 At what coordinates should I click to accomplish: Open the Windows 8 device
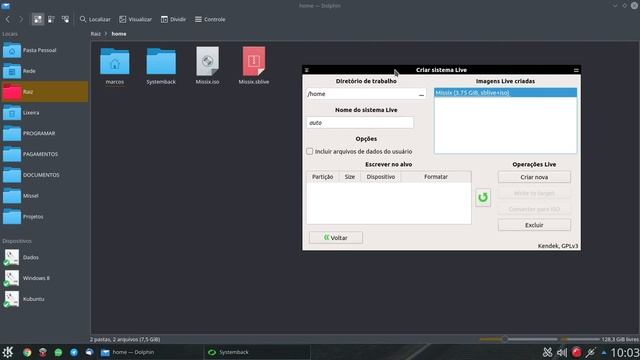point(44,278)
